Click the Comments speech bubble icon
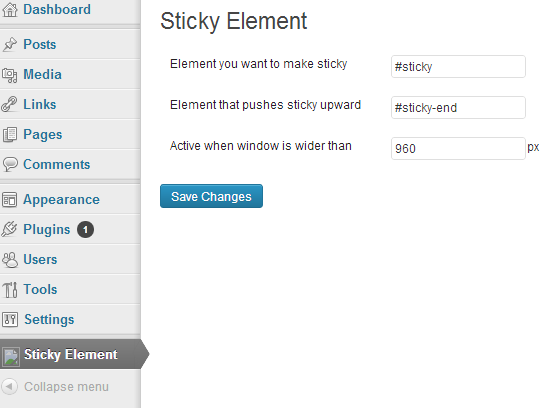Screen dimensions: 545x408 click(10, 164)
